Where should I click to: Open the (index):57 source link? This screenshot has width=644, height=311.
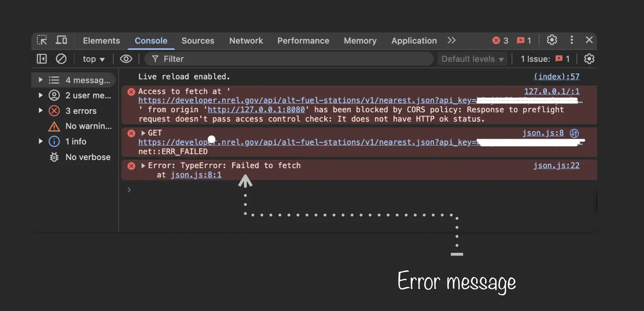coord(556,76)
